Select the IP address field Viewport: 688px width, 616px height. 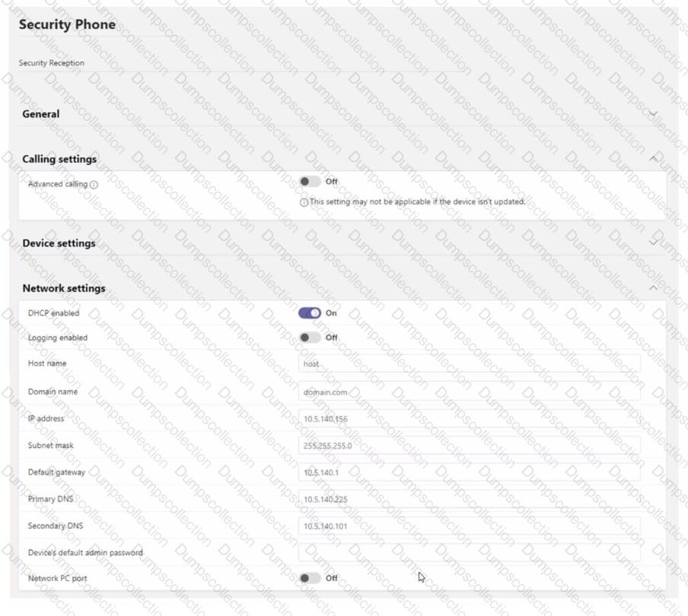(x=469, y=418)
